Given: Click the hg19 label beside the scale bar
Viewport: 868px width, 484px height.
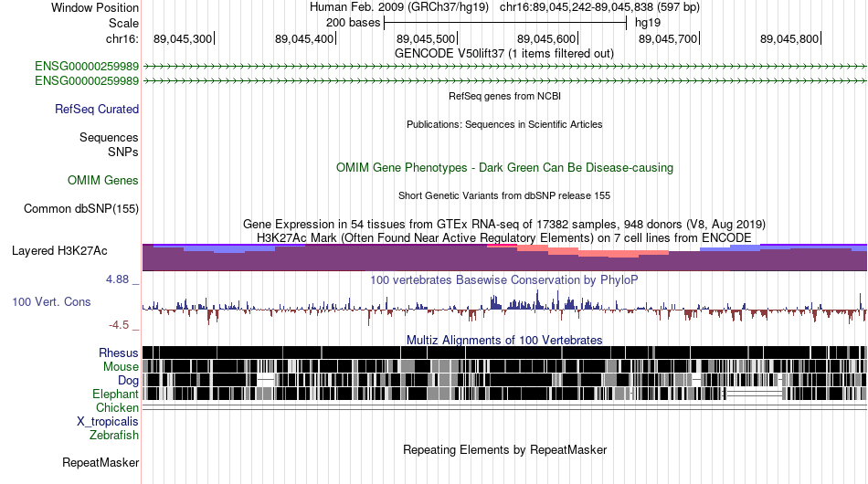Looking at the screenshot, I should 648,23.
